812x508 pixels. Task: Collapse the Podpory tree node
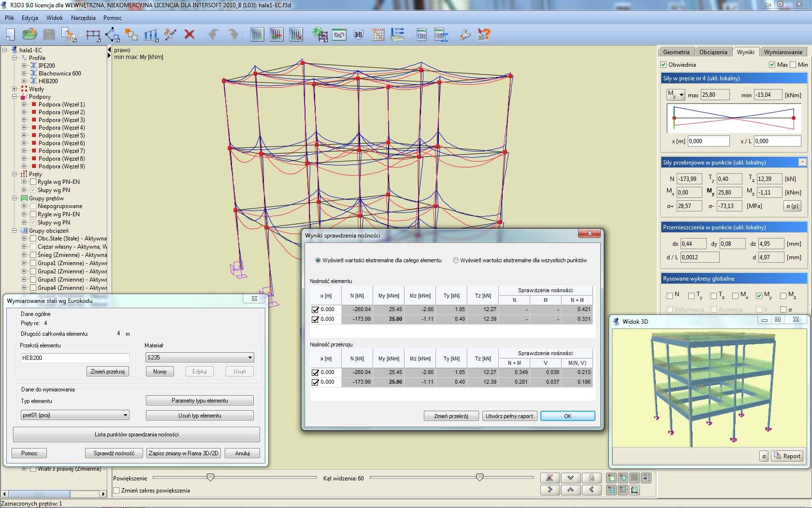tap(14, 96)
